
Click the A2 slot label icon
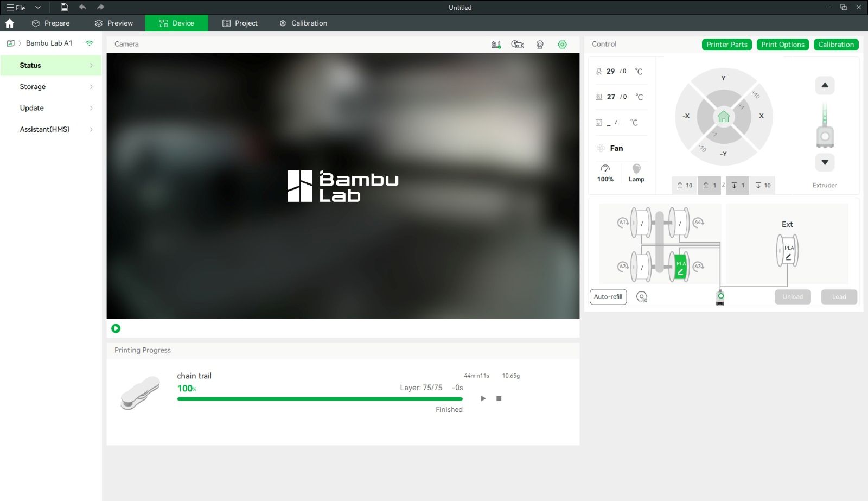point(623,267)
